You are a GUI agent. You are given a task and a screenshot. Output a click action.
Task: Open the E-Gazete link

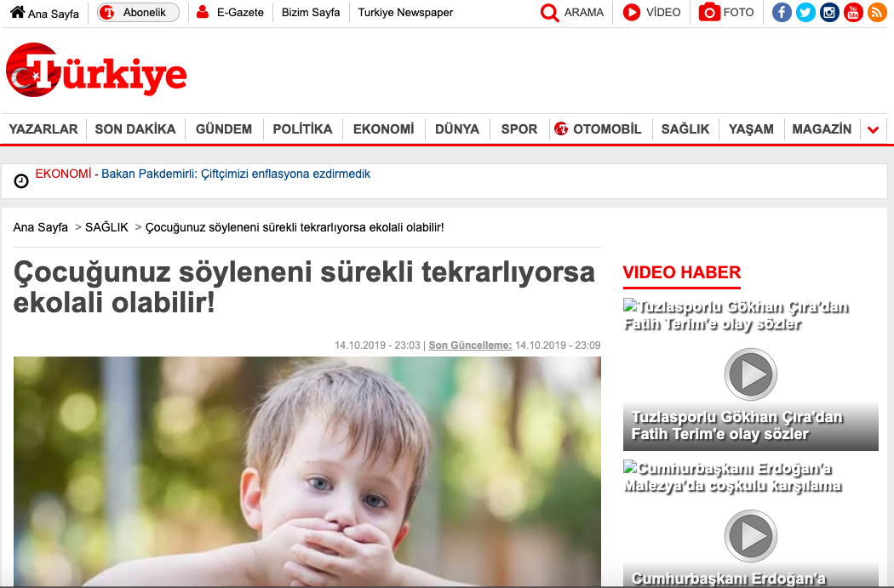(x=230, y=13)
